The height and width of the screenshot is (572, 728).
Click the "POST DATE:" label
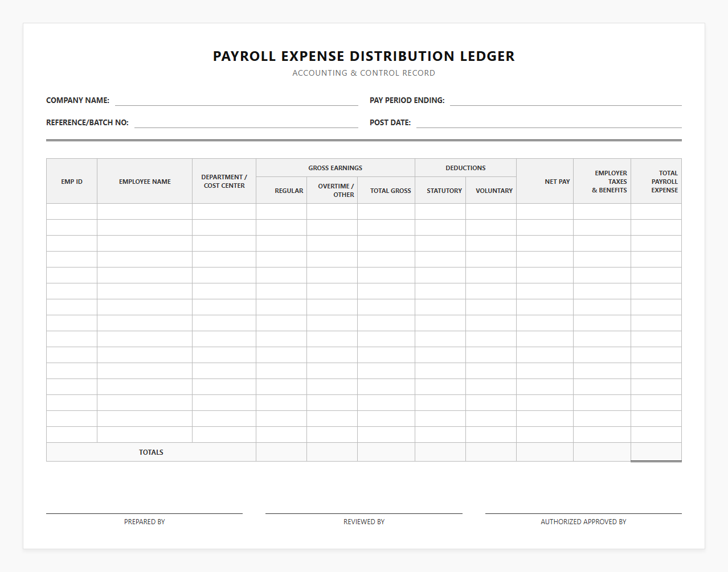point(390,122)
